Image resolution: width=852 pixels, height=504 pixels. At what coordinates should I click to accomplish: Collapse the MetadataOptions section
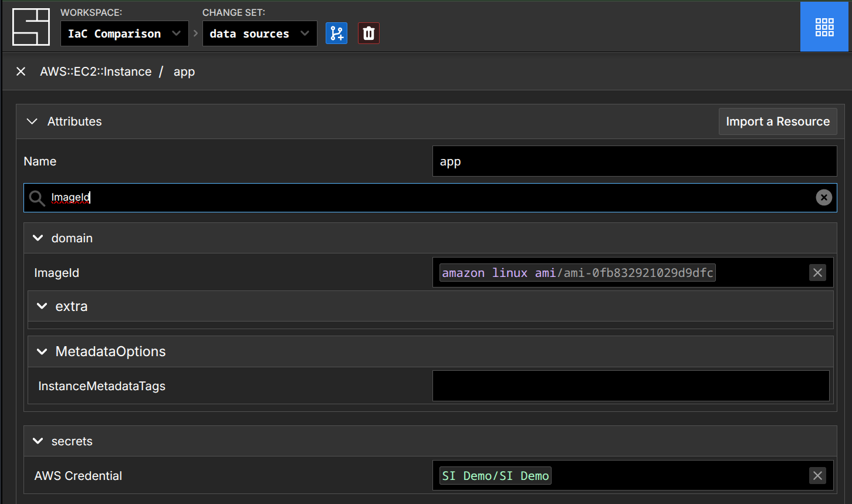(42, 351)
